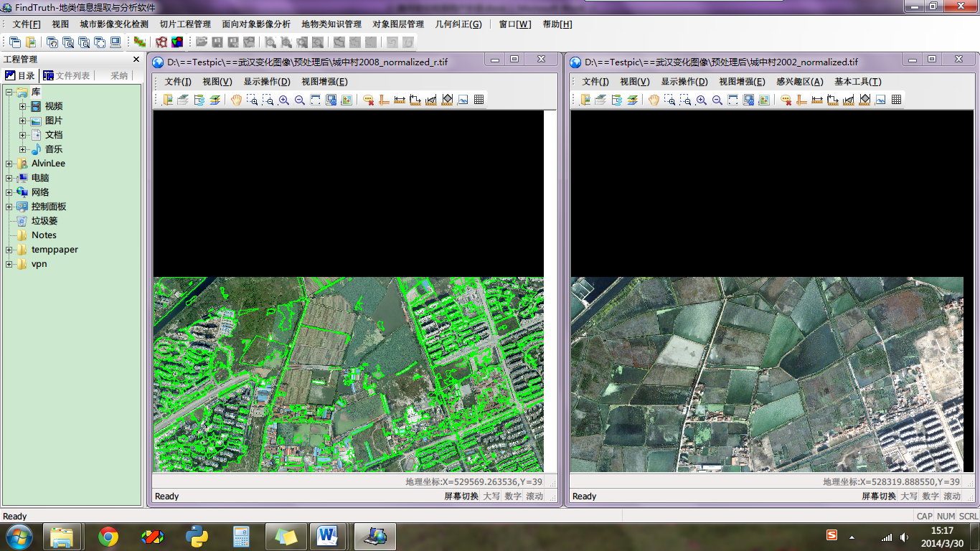Open 感兴趣区(A) menu in 2002 image window

tap(799, 82)
